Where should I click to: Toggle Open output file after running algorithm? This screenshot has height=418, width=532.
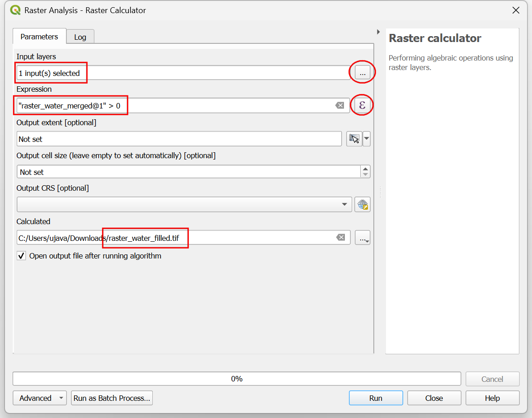[21, 256]
